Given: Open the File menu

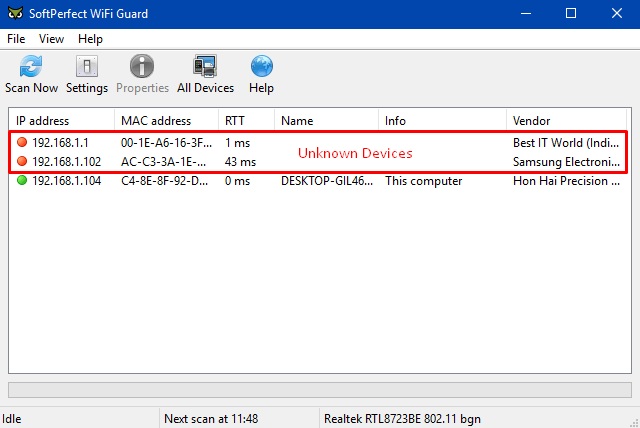Looking at the screenshot, I should (16, 39).
